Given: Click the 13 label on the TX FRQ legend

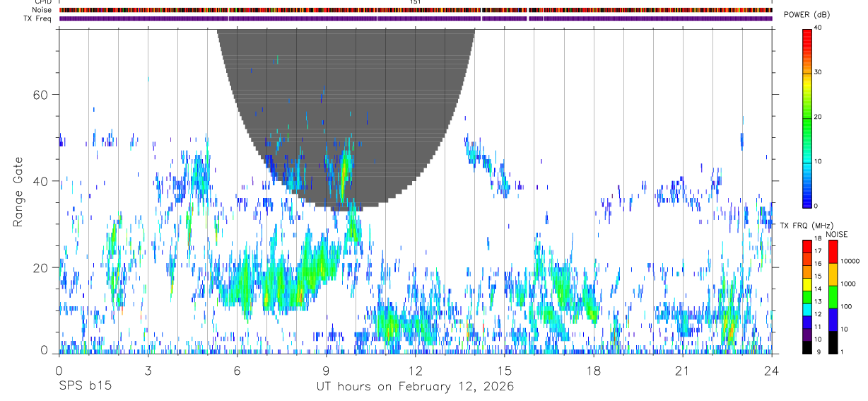Looking at the screenshot, I should click(x=817, y=301).
